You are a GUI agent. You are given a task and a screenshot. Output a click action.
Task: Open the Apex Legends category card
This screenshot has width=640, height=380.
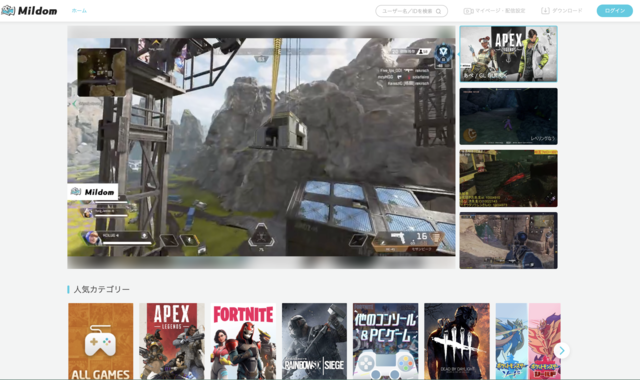click(x=172, y=341)
